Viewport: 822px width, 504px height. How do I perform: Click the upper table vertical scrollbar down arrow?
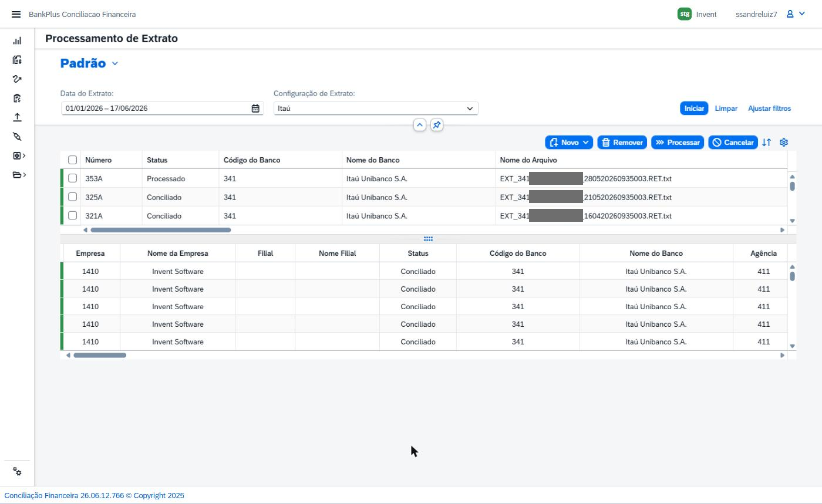(792, 221)
